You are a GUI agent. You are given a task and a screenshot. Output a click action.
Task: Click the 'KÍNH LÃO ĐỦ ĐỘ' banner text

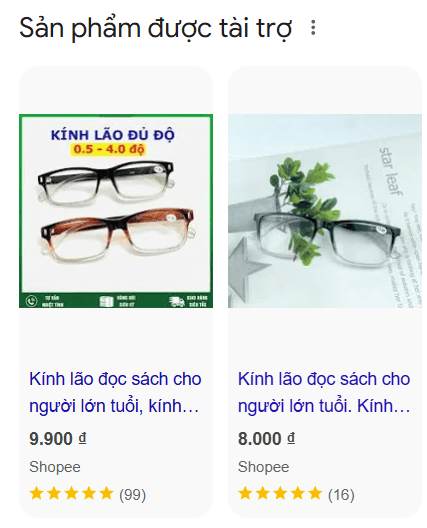(x=112, y=135)
